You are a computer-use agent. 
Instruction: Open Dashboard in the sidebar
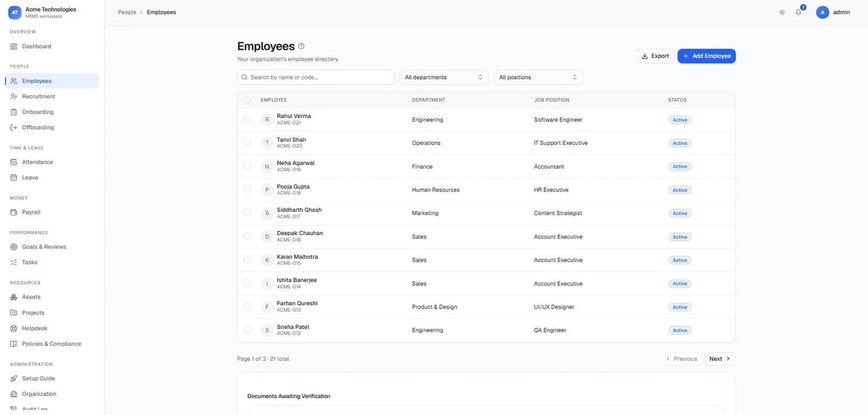point(52,46)
